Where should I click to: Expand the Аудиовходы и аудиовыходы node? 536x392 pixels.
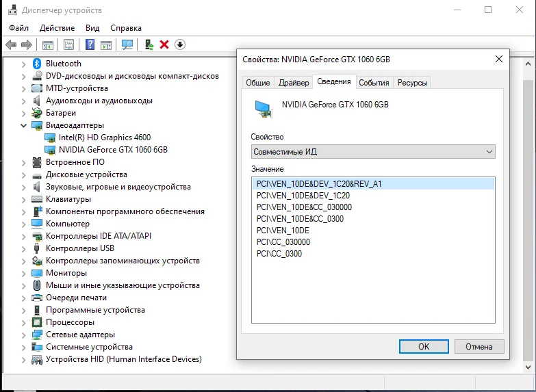[x=23, y=101]
